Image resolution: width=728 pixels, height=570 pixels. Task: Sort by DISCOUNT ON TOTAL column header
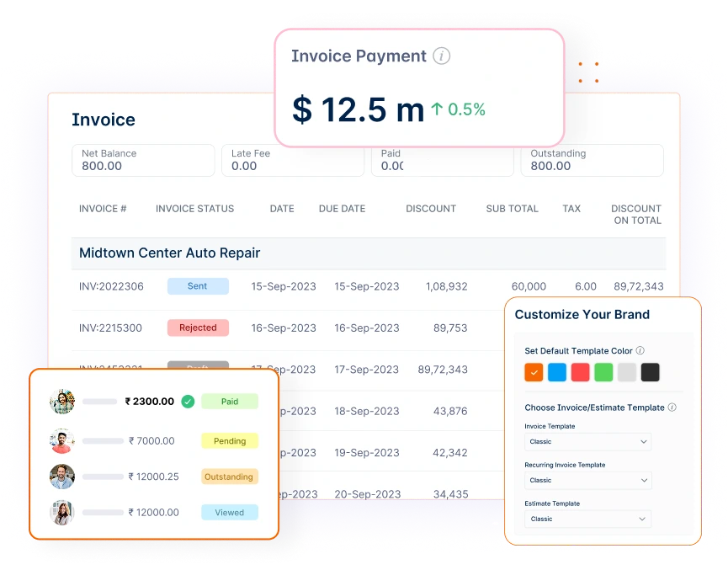point(636,215)
